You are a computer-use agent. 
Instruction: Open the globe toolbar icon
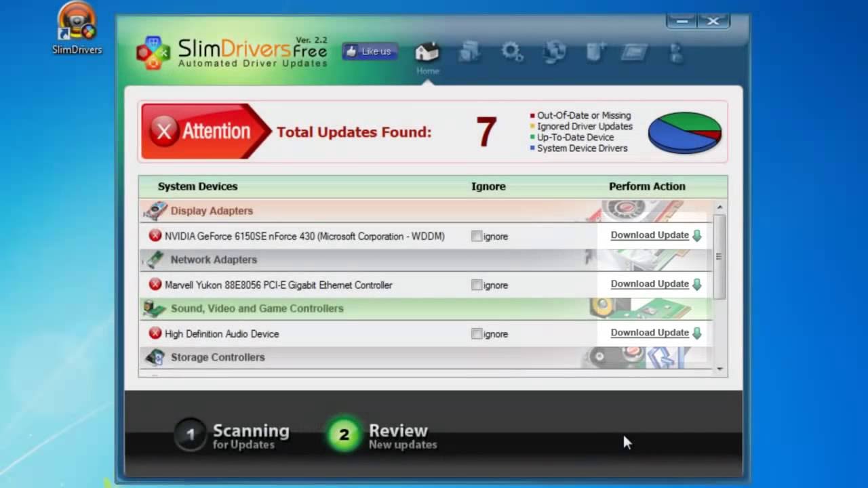555,52
